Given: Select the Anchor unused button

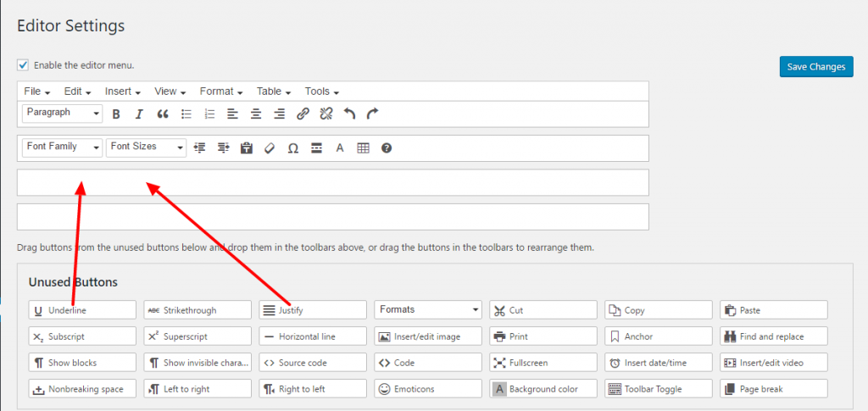Looking at the screenshot, I should point(658,336).
